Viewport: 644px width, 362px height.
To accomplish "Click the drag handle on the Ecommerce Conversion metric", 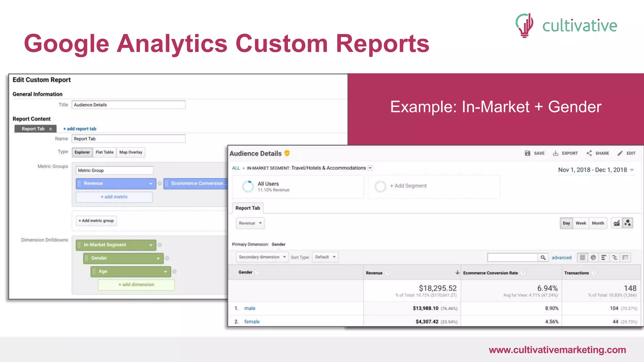I will pyautogui.click(x=167, y=183).
